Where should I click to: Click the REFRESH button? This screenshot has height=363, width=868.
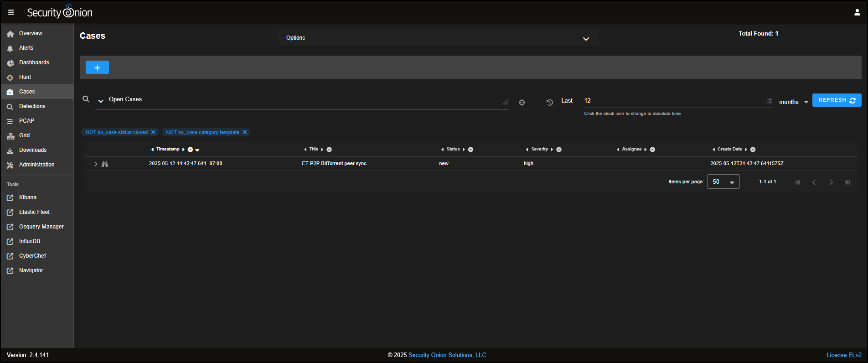click(837, 100)
